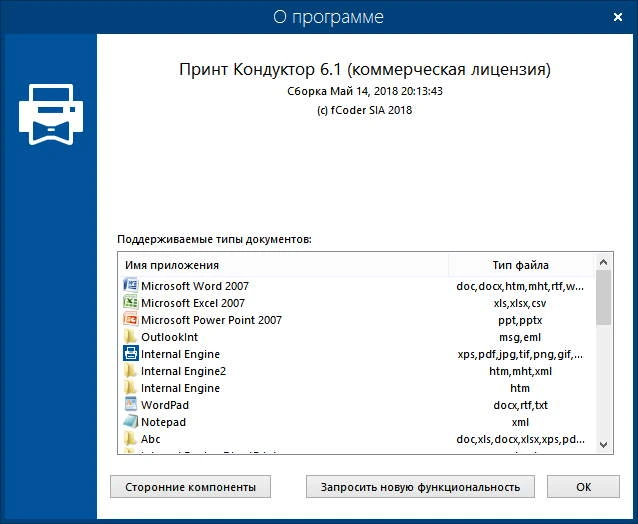This screenshot has width=638, height=524.
Task: Click the list scrollbar up arrow
Action: click(x=603, y=263)
